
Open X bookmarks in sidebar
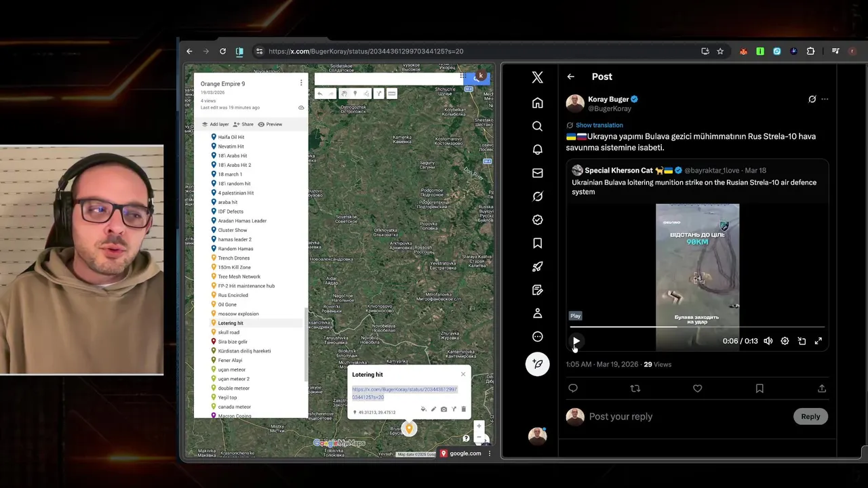coord(537,243)
